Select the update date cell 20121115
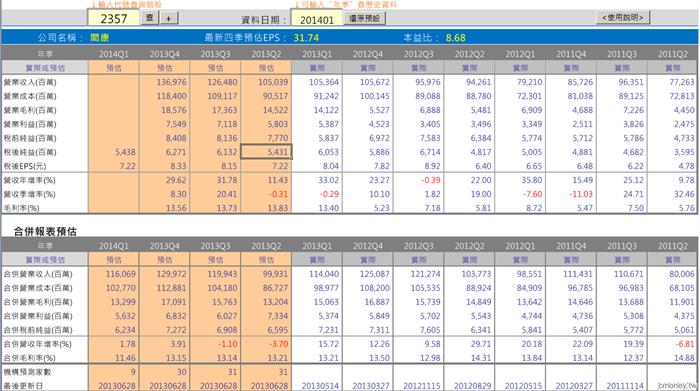 pos(421,386)
